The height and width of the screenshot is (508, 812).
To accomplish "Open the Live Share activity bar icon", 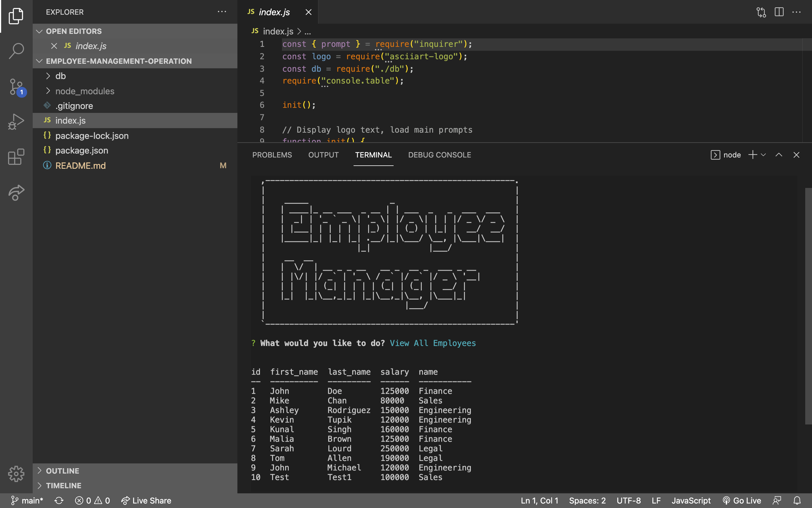I will click(x=16, y=192).
